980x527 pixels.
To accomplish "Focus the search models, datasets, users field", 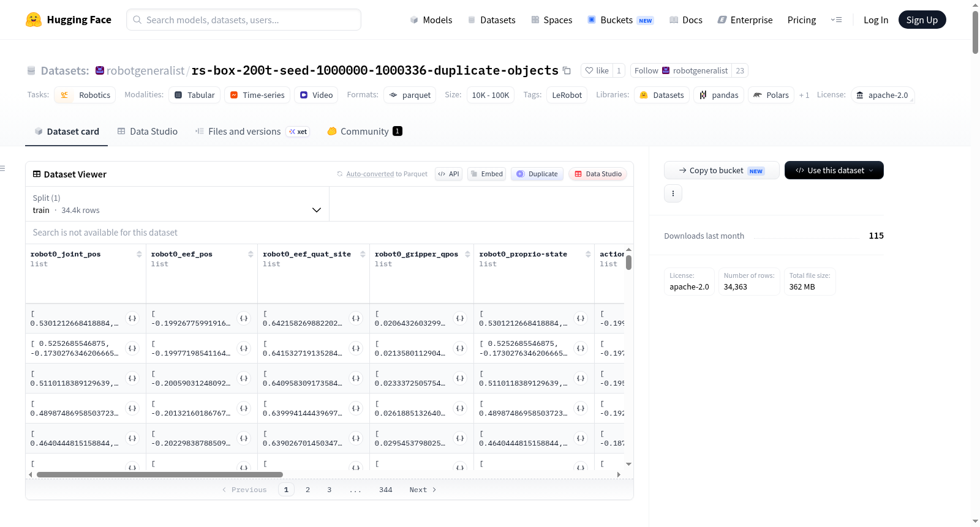I will click(x=244, y=20).
